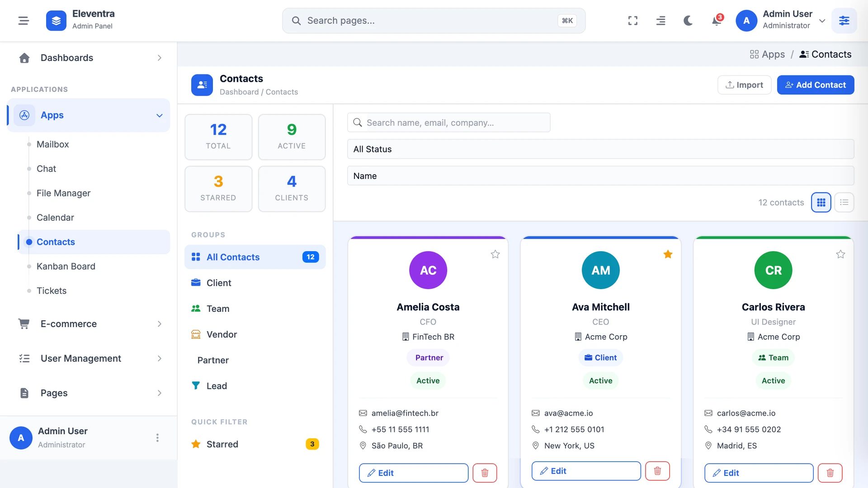Select the All Contacts group
Image resolution: width=868 pixels, height=488 pixels.
(x=255, y=257)
